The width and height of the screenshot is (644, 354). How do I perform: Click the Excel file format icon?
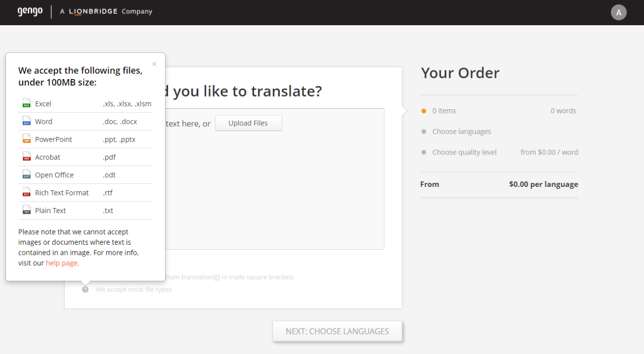(x=26, y=103)
